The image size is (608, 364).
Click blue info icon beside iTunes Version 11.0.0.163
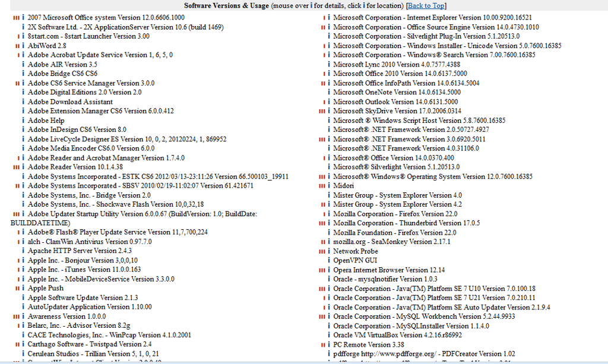pyautogui.click(x=23, y=270)
